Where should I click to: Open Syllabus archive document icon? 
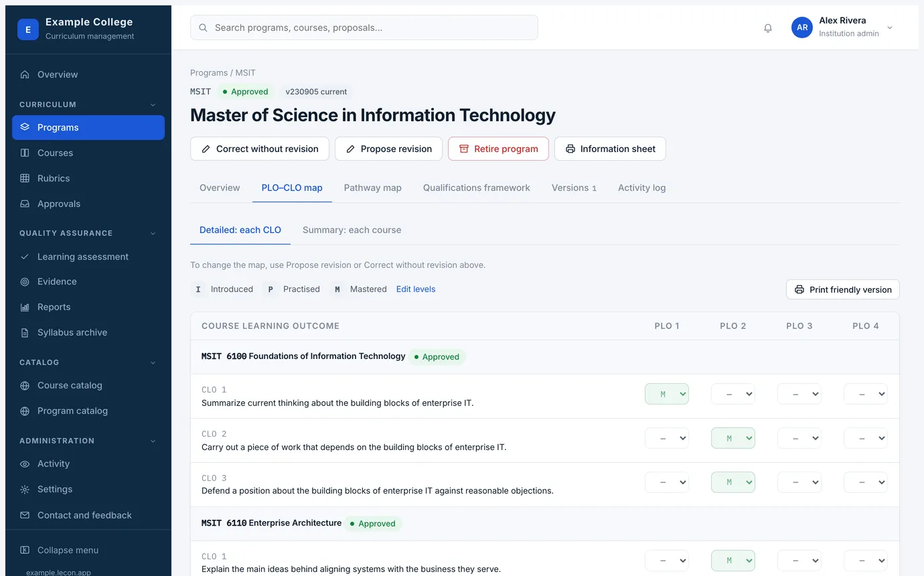click(x=25, y=333)
